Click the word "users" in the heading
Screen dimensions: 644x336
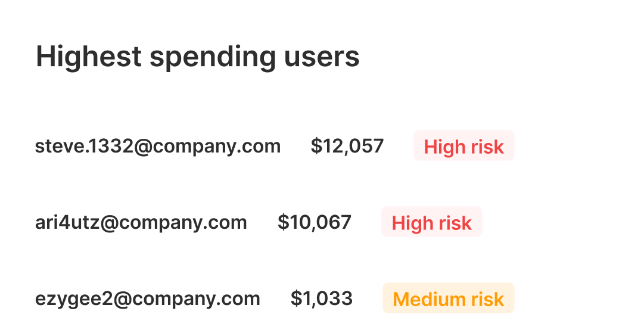coord(322,58)
